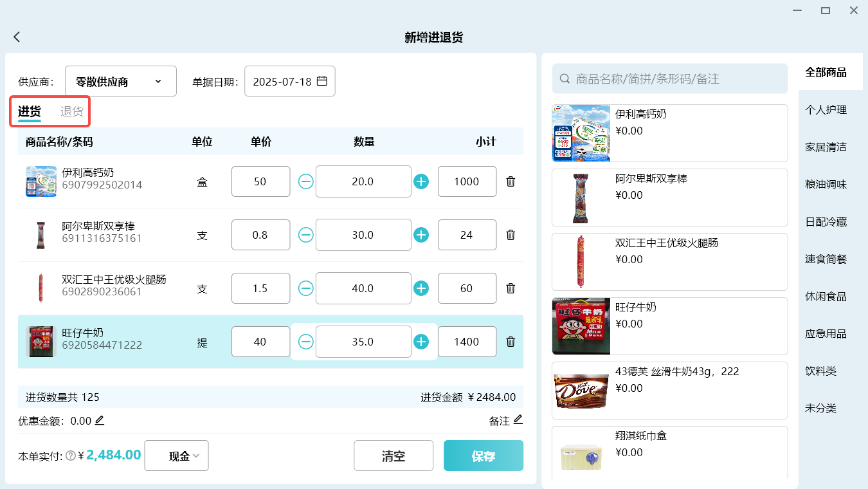Click the subtotal field showing 60
Image resolution: width=868 pixels, height=489 pixels.
point(467,288)
